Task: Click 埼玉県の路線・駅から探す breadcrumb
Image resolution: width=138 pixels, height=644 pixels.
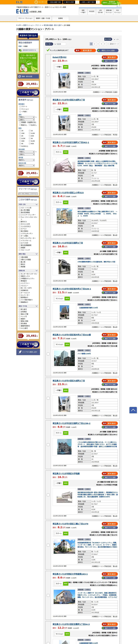Action: point(53,25)
